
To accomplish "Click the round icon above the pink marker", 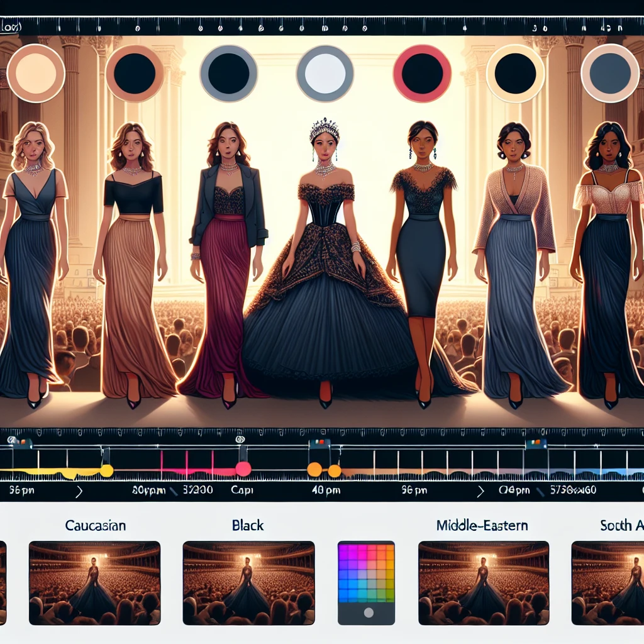I will pyautogui.click(x=240, y=440).
